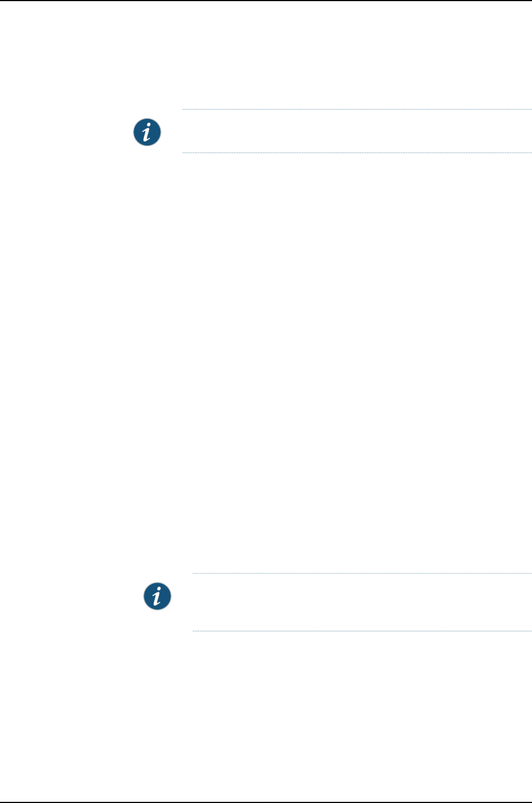Screen dimensions: 532x803
Task: Click the blank area below the lower note
Action: pyautogui.click(x=266, y=716)
